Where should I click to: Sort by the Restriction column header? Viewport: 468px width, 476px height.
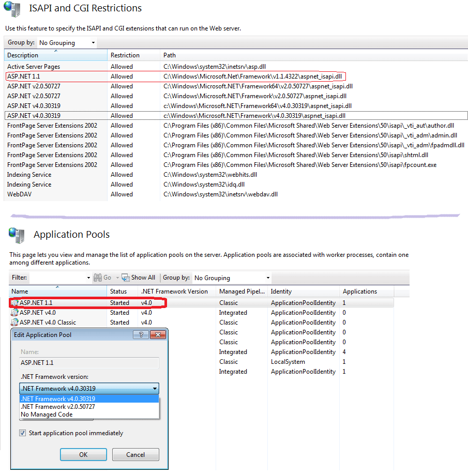click(133, 55)
